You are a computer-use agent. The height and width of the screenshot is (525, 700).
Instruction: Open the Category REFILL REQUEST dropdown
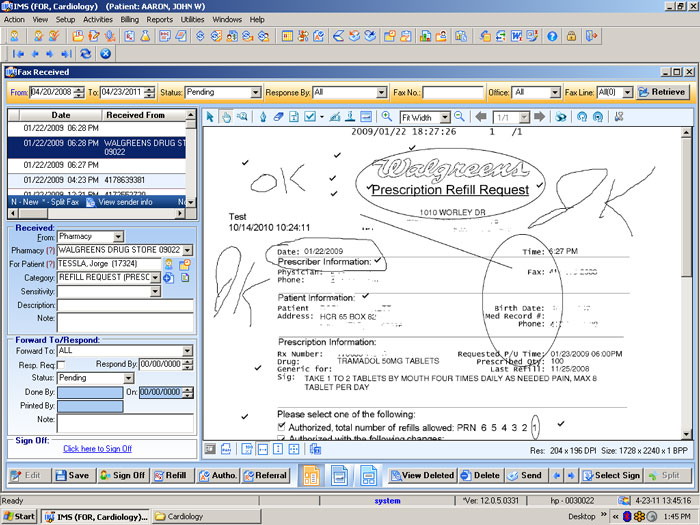[155, 278]
